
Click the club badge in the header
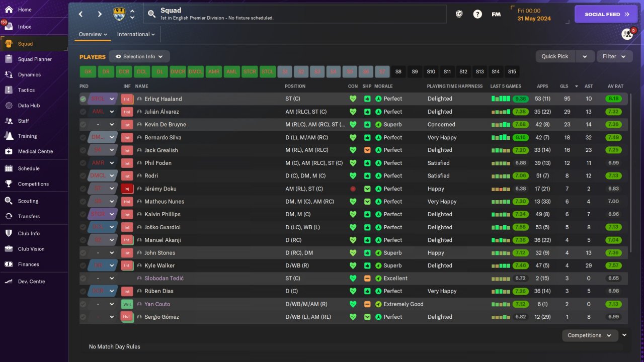[120, 14]
